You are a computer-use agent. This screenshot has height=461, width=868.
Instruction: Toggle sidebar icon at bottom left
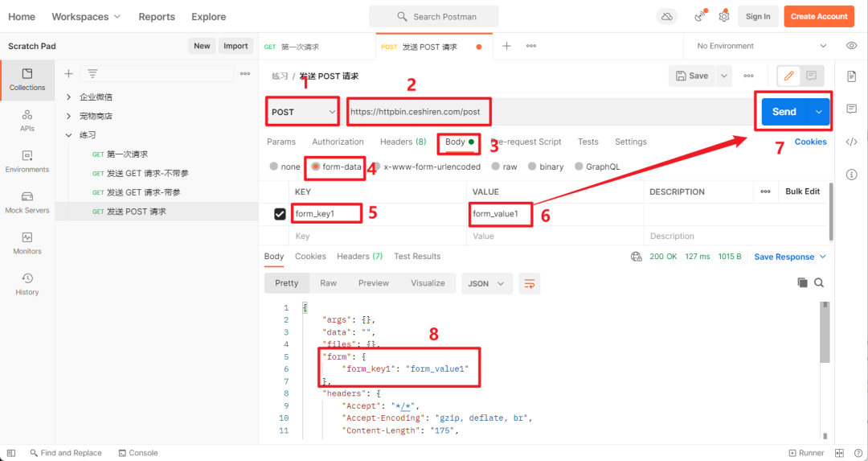(x=11, y=453)
